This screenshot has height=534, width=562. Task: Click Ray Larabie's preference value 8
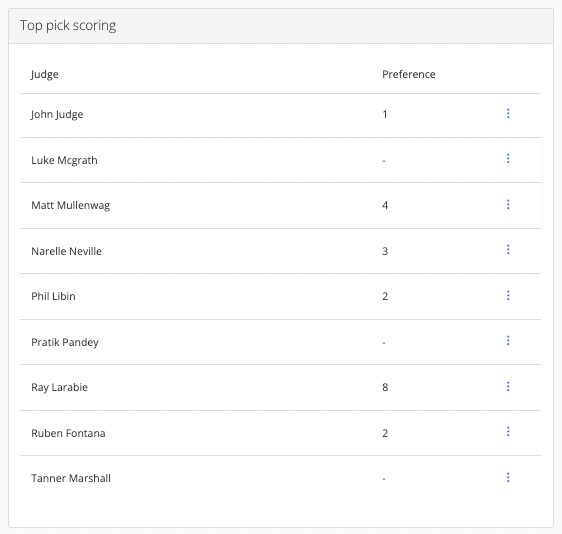point(385,387)
